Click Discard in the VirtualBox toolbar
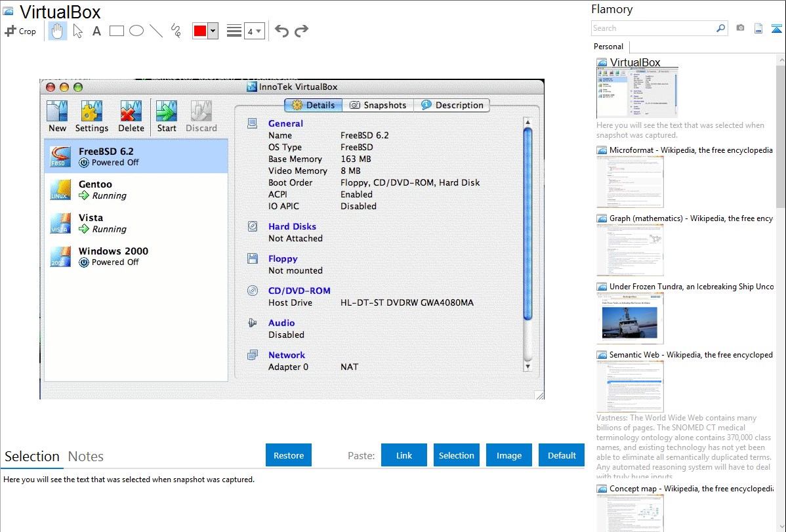 click(x=201, y=116)
